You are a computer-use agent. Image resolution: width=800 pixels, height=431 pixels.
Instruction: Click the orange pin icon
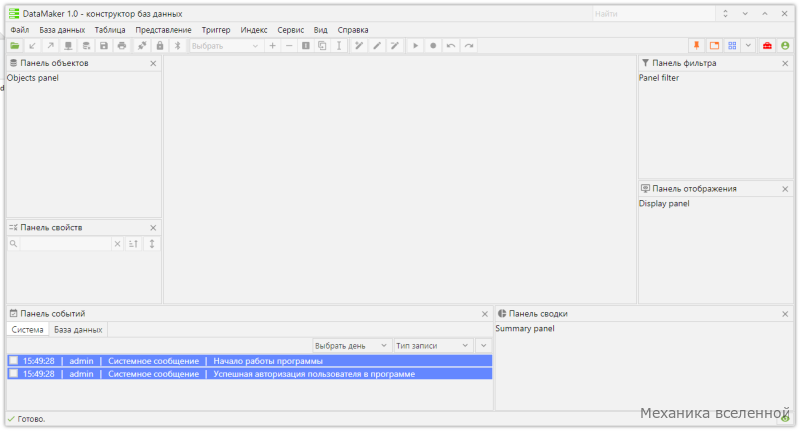[x=696, y=46]
